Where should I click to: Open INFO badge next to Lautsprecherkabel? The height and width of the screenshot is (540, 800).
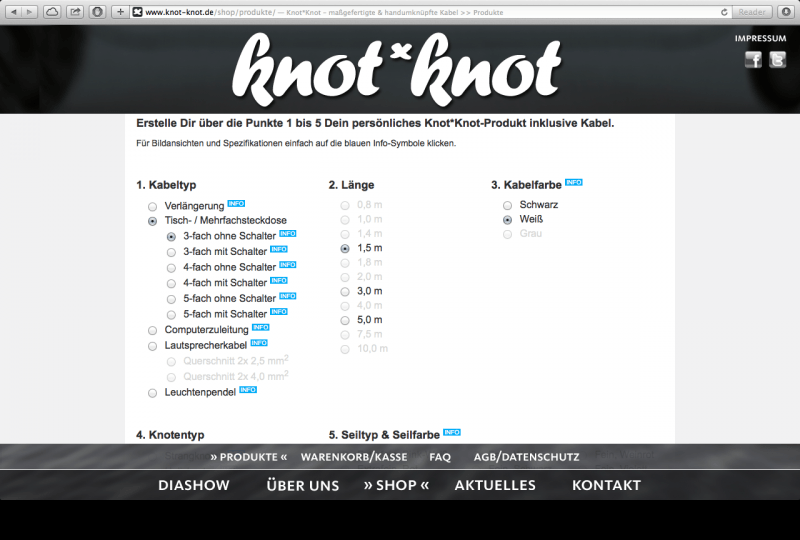point(259,342)
